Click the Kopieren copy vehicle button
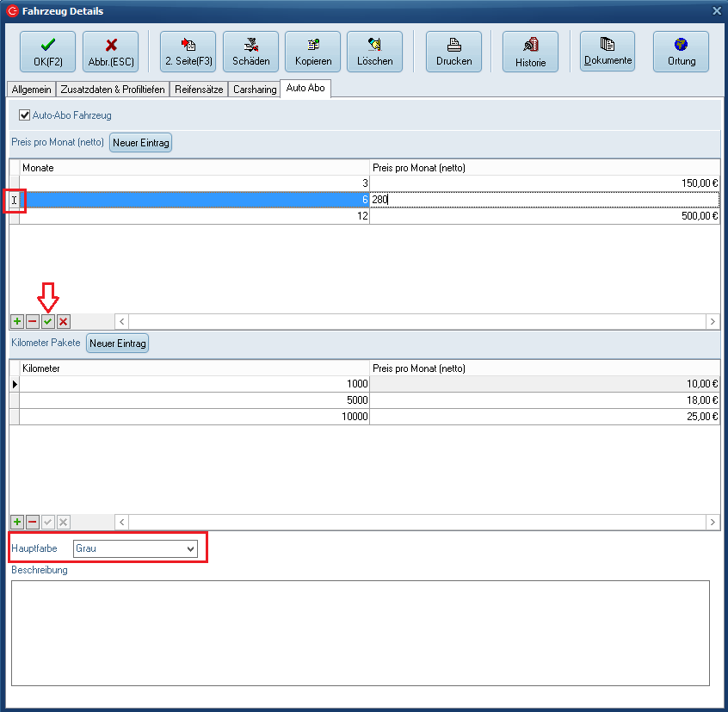 coord(312,52)
